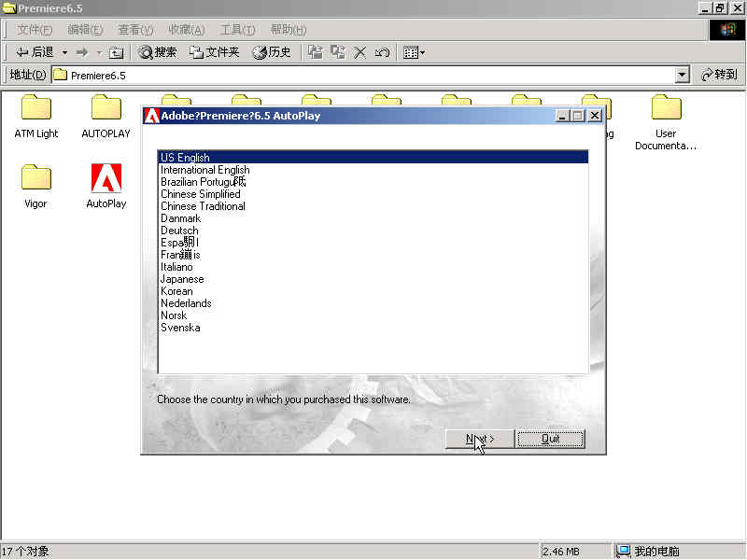Select Japanese in the list
The width and height of the screenshot is (747, 560).
click(373, 279)
